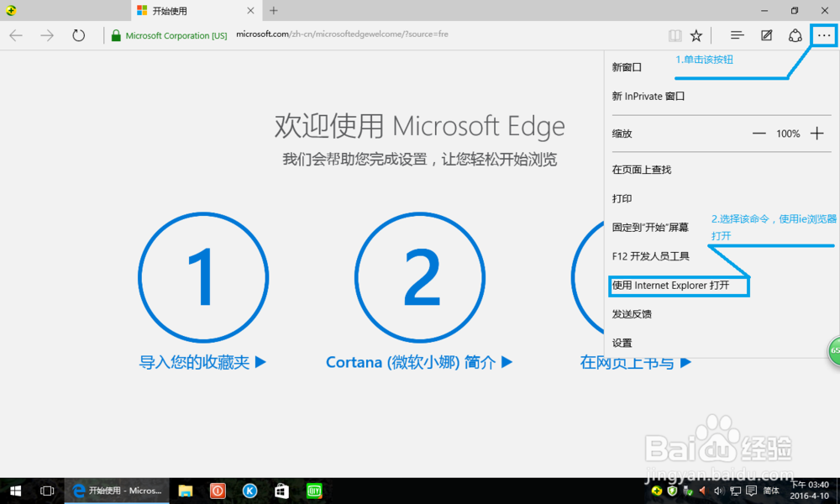
Task: Select 在页面上查找 menu entry
Action: (x=642, y=170)
